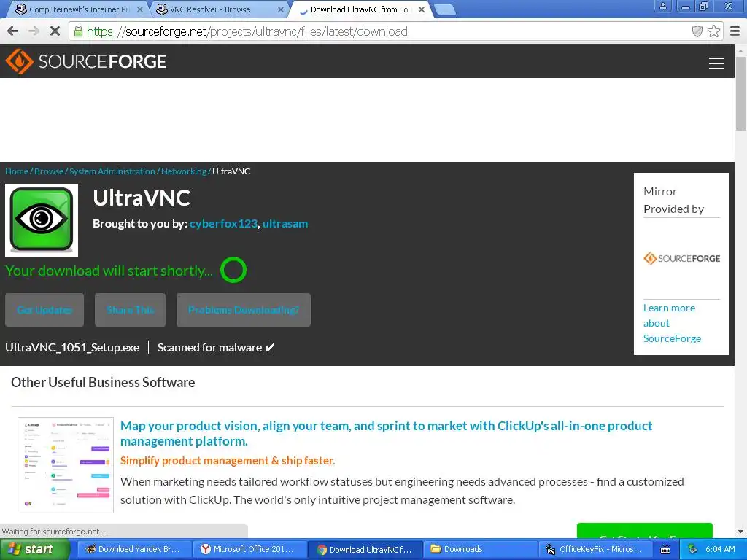This screenshot has width=747, height=560.
Task: Open cyberfox123 author profile link
Action: coord(223,224)
